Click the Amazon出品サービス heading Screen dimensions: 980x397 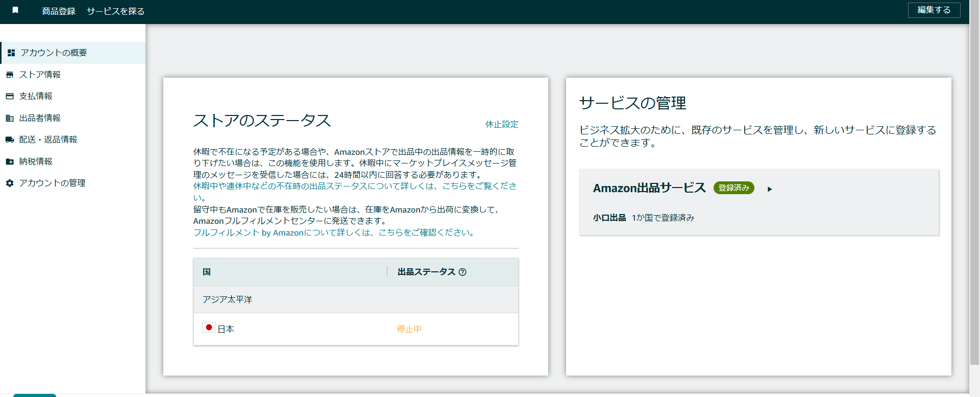pyautogui.click(x=649, y=188)
